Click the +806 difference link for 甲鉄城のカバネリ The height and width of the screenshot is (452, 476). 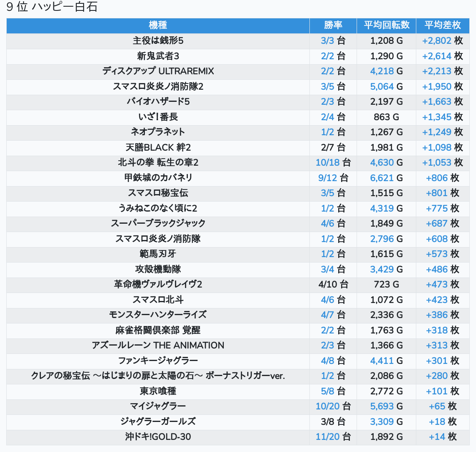pos(436,178)
